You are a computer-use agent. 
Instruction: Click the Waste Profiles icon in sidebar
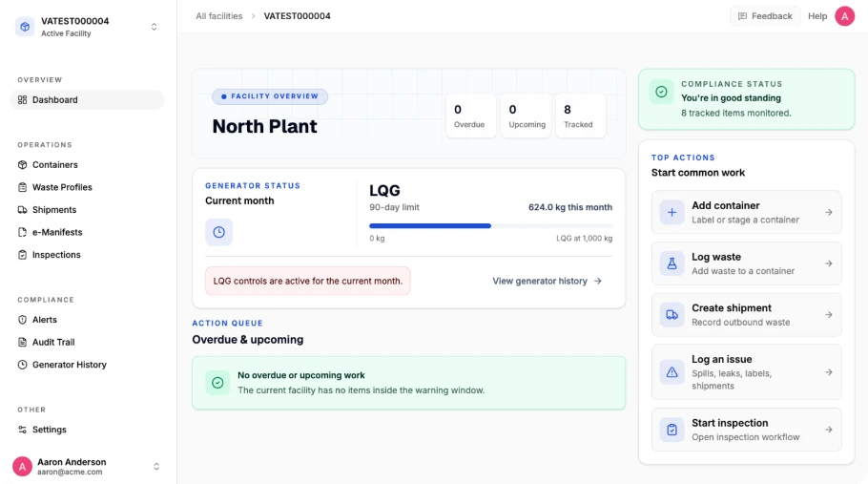tap(22, 187)
